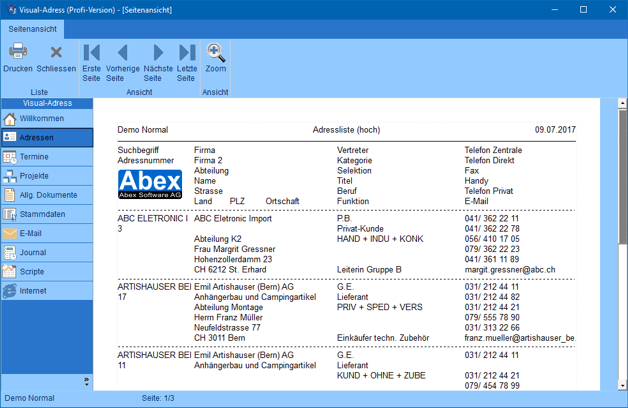Open Allg. Dokumente in the sidebar
Screen dimensions: 628x408
tap(46, 195)
